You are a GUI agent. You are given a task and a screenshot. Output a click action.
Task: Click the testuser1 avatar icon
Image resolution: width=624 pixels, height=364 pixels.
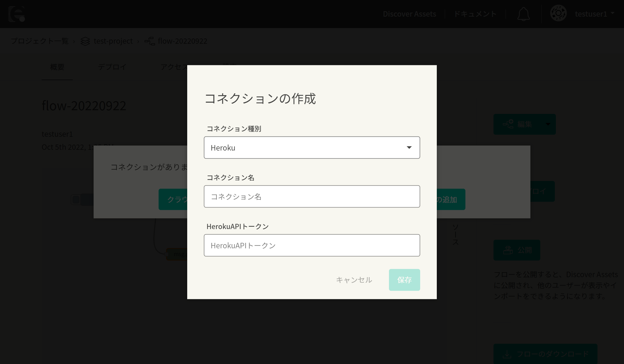pos(558,13)
